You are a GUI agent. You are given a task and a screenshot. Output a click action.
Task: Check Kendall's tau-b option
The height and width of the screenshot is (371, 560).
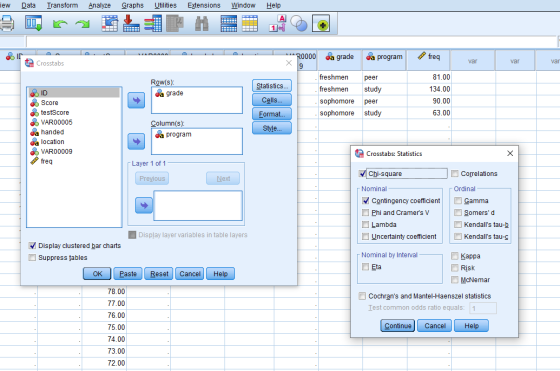[x=458, y=225]
